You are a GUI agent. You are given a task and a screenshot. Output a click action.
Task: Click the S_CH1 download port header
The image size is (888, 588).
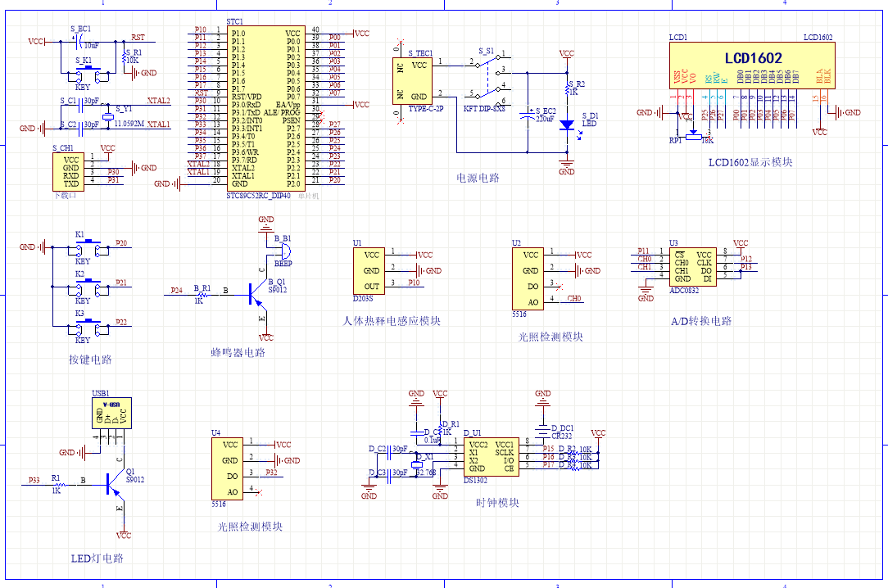pos(68,171)
